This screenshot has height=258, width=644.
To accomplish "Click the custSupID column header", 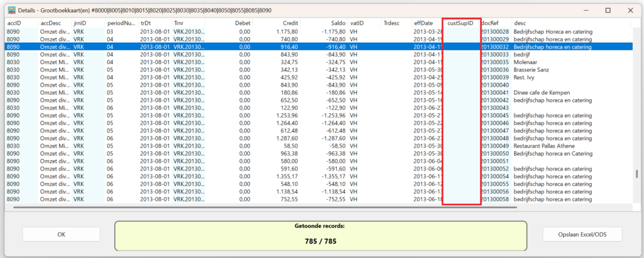I will coord(460,23).
